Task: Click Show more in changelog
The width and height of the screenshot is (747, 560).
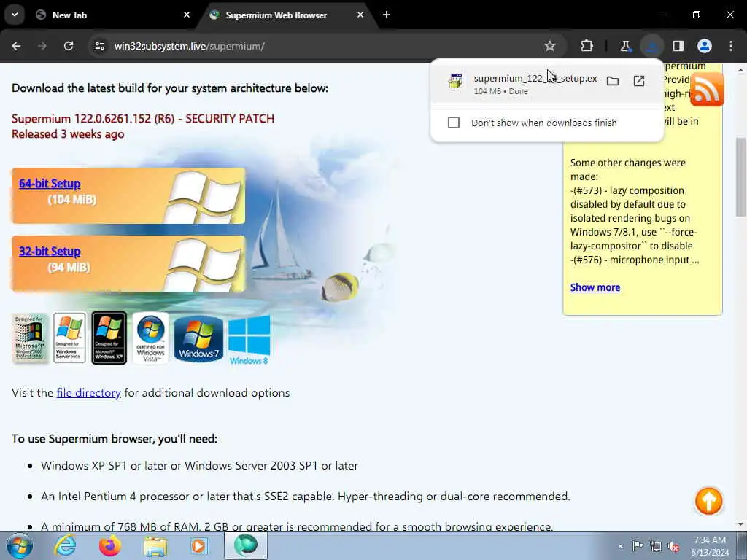Action: tap(595, 287)
